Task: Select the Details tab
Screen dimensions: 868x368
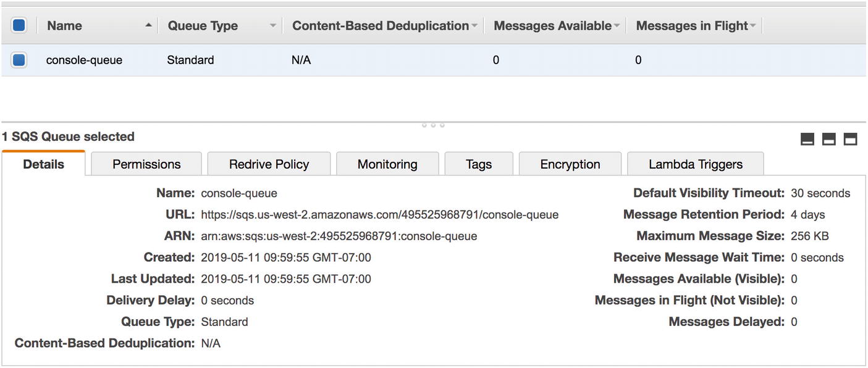Action: [43, 164]
